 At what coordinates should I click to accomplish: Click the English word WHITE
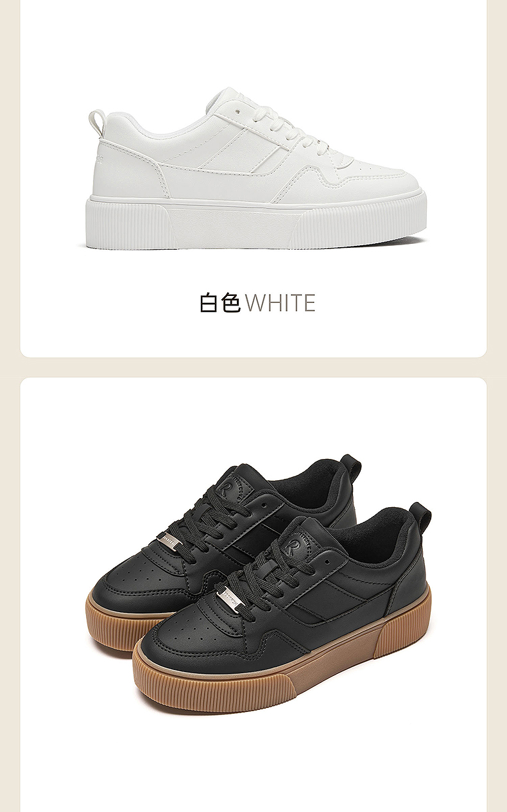tap(280, 302)
